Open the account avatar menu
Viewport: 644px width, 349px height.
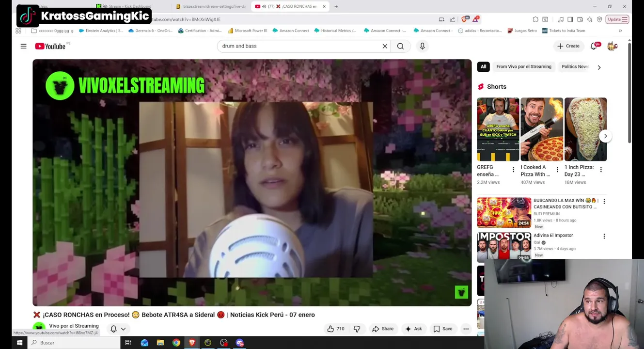click(613, 46)
